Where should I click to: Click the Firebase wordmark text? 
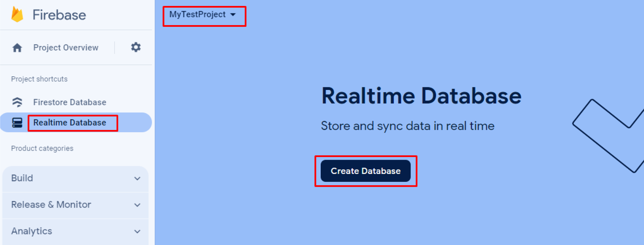pyautogui.click(x=59, y=15)
